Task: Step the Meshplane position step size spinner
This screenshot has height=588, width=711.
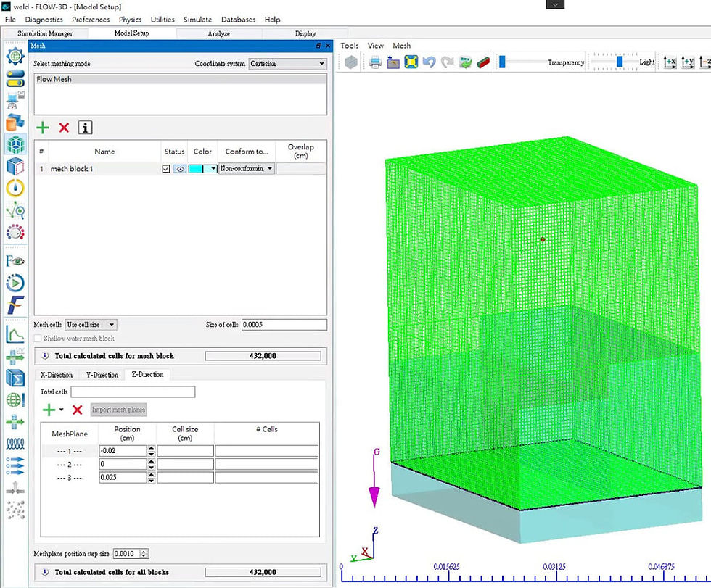Action: click(x=144, y=554)
